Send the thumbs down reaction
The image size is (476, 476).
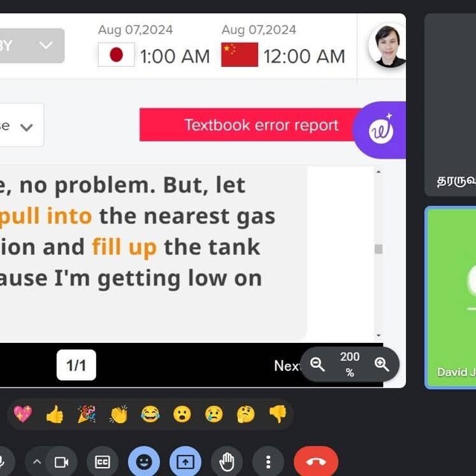[278, 414]
